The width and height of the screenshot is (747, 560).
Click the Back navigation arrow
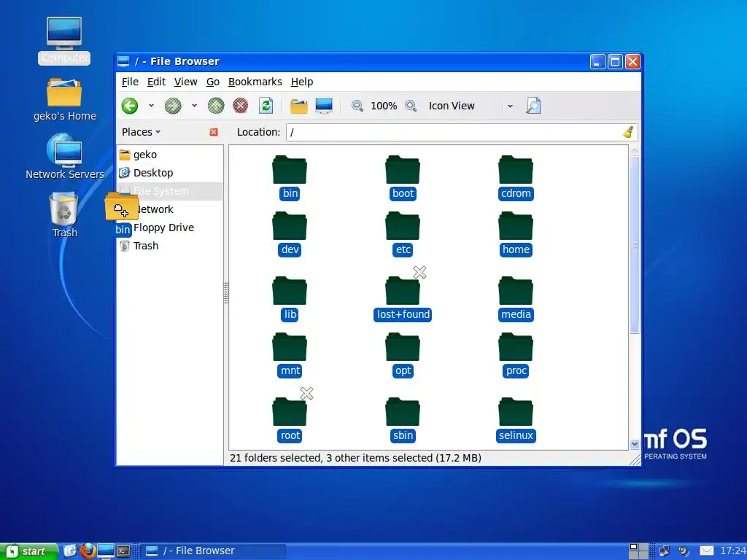(x=130, y=106)
